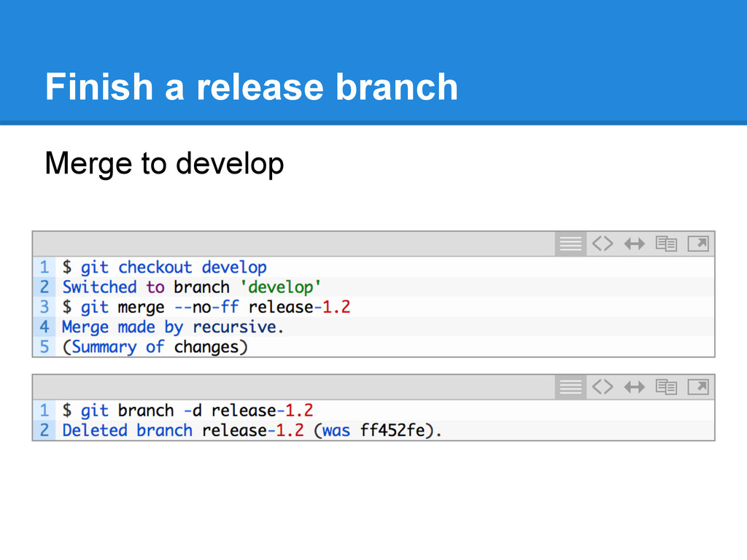Open second code block in new window
The width and height of the screenshot is (747, 560).
pyautogui.click(x=698, y=386)
